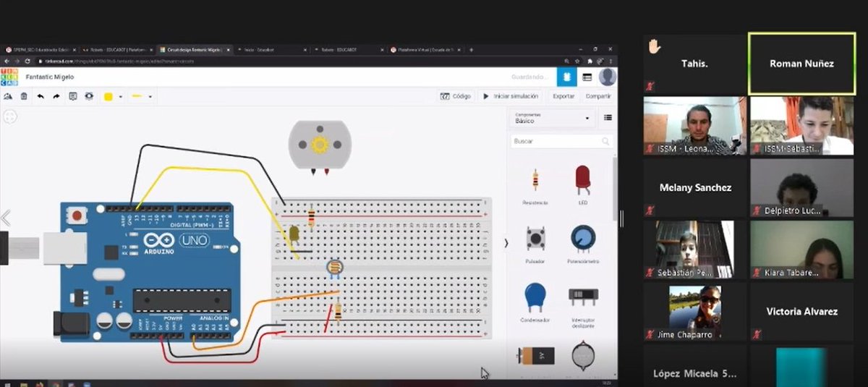Toggle notes visibility eye icon
Screen dimensions: 868x387
click(89, 96)
